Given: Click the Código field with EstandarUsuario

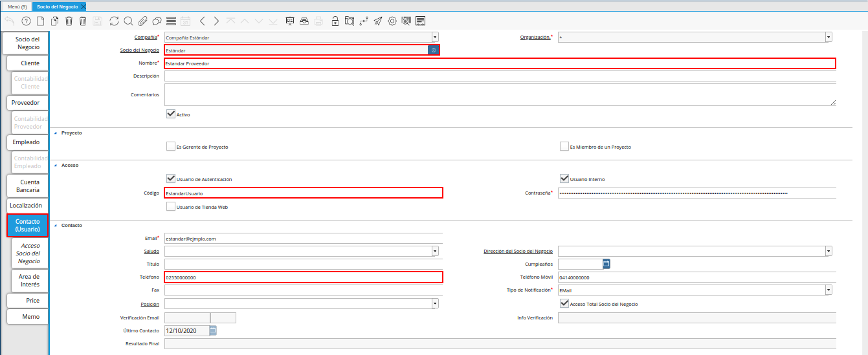Looking at the screenshot, I should coord(304,193).
